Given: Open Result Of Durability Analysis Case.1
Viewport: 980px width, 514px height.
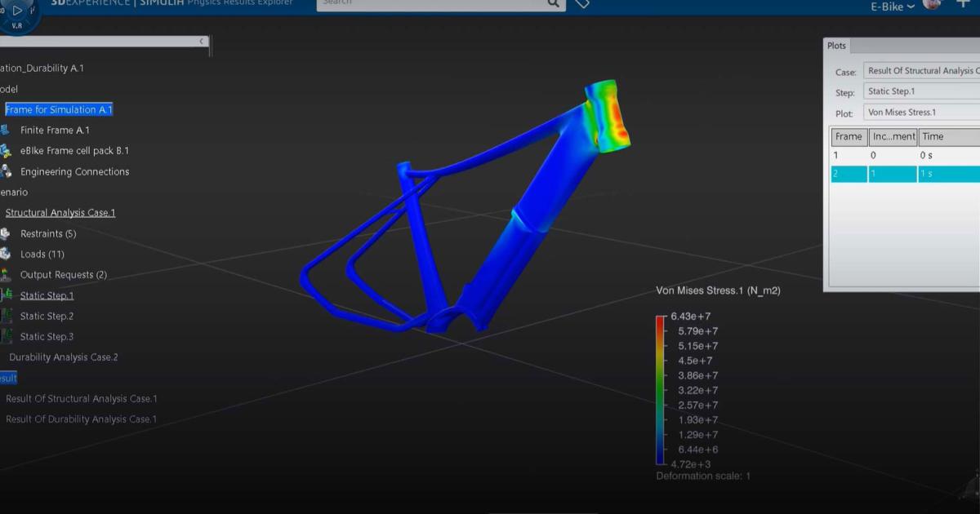Looking at the screenshot, I should (80, 419).
